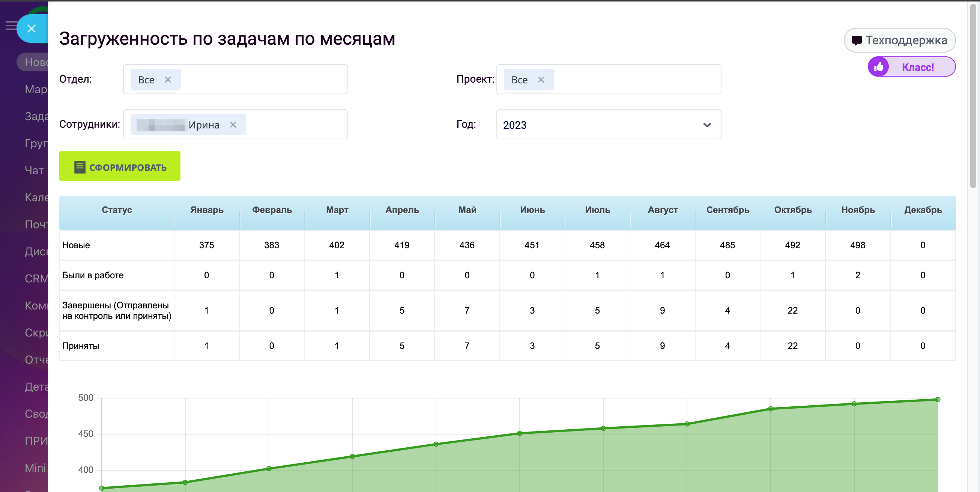Remove the 'Все' tag in Проект field
980x492 pixels.
point(541,80)
